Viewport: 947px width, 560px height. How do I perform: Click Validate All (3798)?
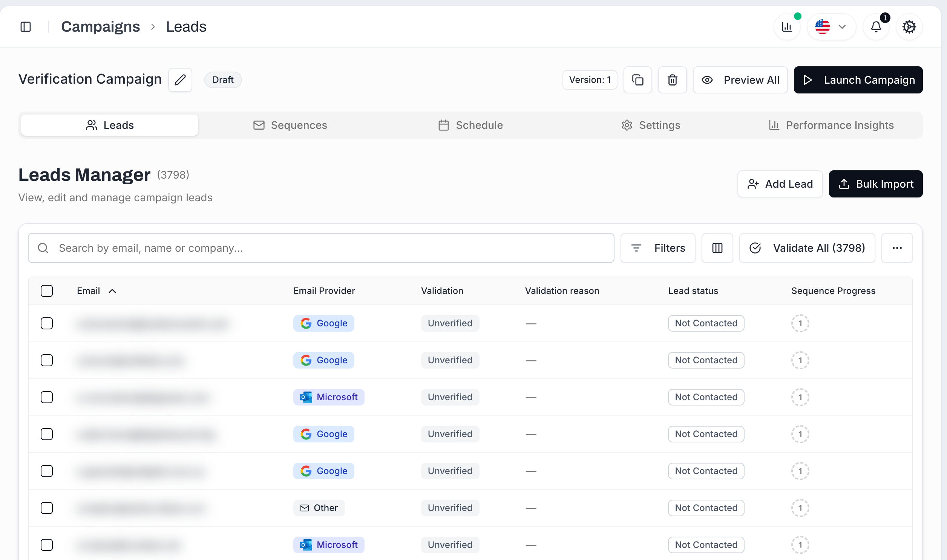click(807, 248)
